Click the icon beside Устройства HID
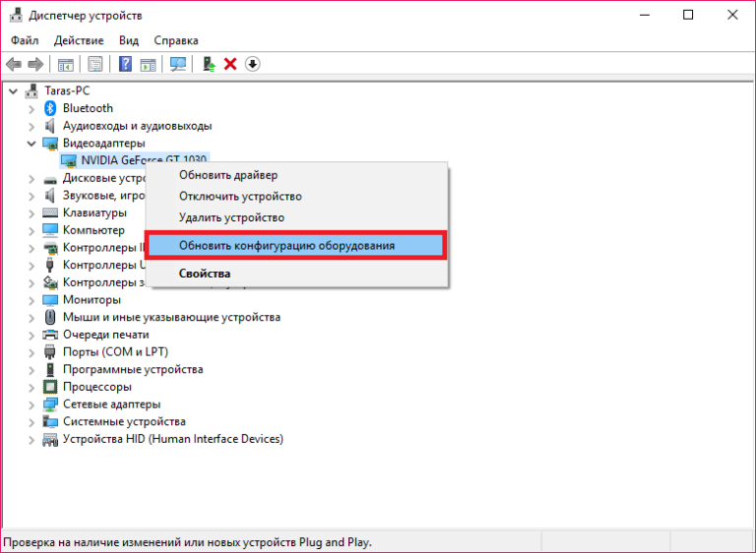The height and width of the screenshot is (553, 756). click(x=50, y=439)
